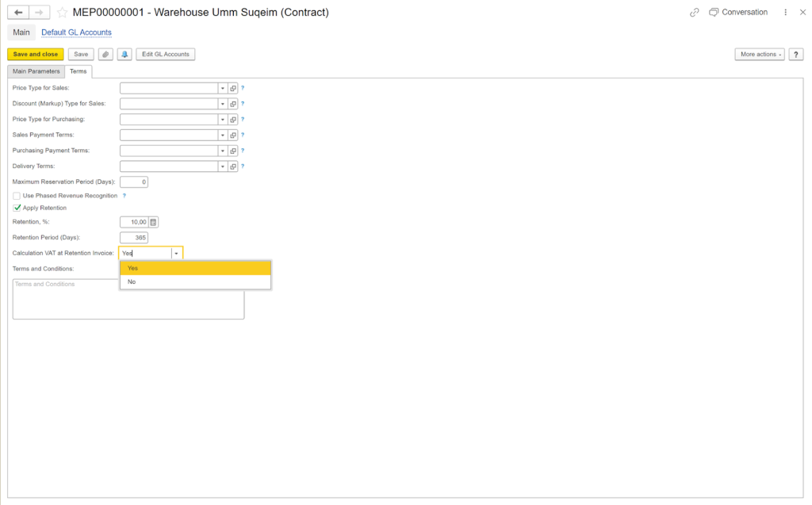Uncheck the Apply Retention checkbox
The width and height of the screenshot is (812, 505).
click(17, 208)
